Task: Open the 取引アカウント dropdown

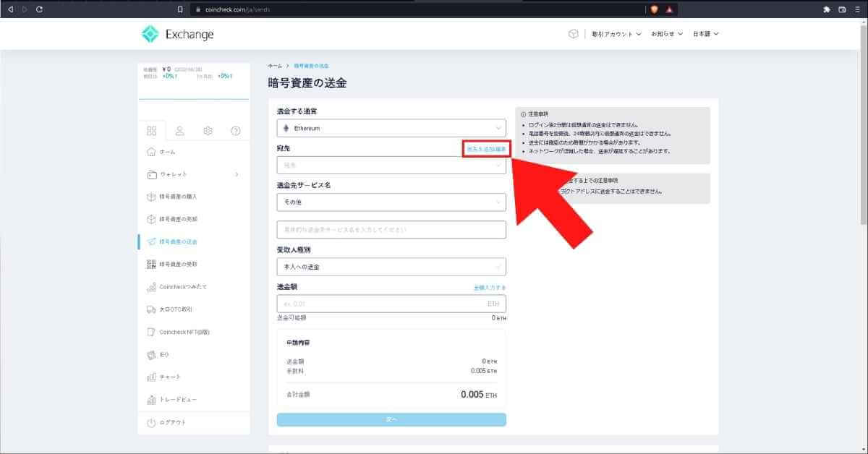Action: [616, 34]
